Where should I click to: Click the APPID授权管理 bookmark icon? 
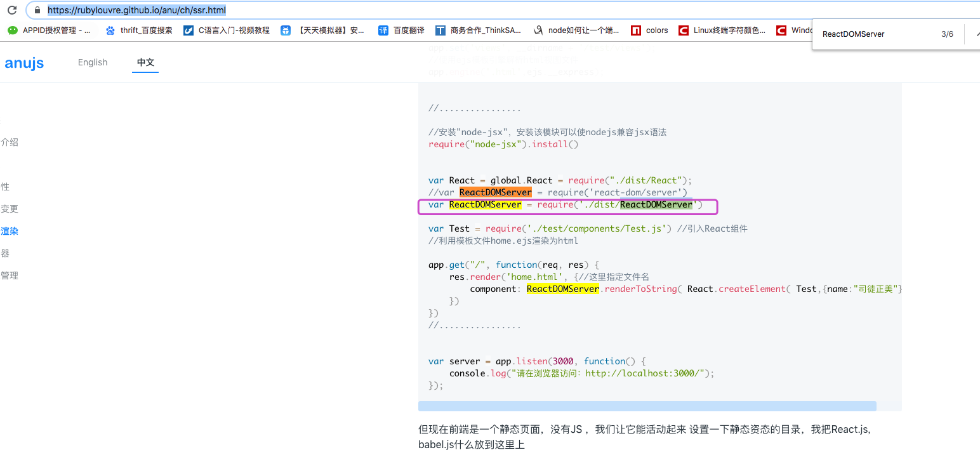point(12,30)
